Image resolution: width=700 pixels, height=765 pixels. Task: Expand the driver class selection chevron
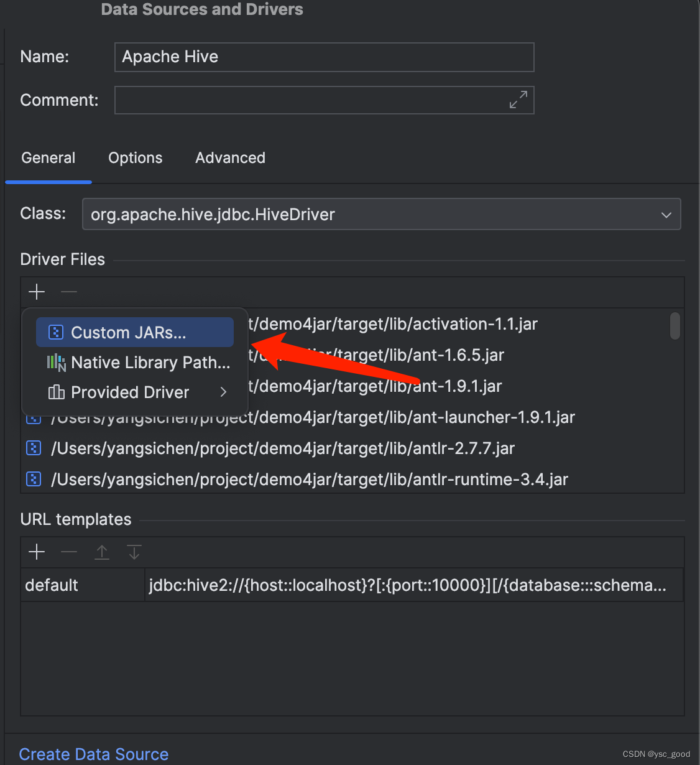666,214
